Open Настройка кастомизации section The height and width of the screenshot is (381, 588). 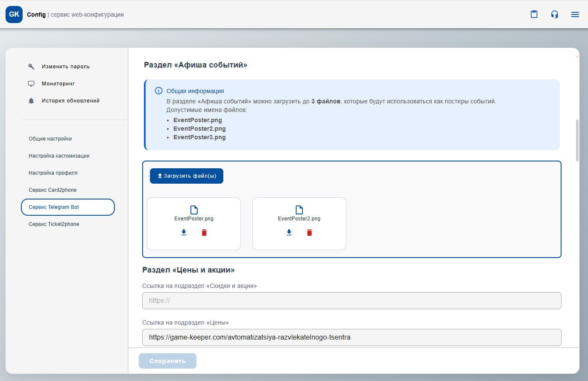59,156
